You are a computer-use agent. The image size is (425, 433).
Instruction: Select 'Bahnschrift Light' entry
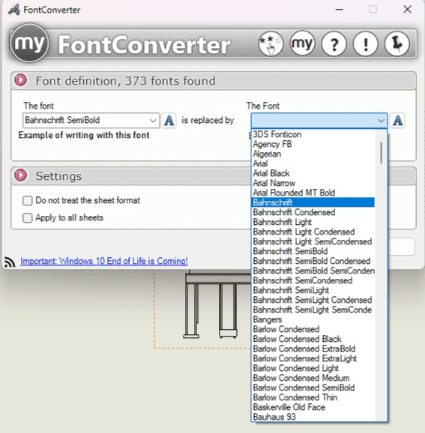click(x=313, y=222)
